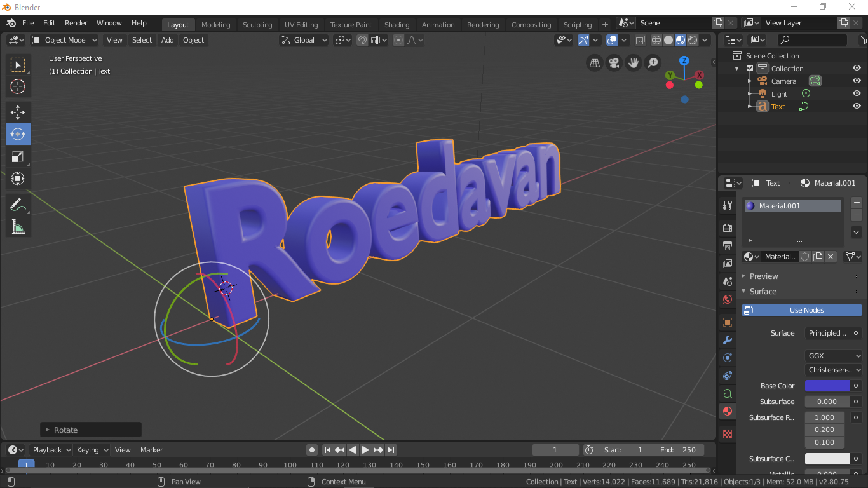Toggle viewport overlays on or off

[x=612, y=40]
